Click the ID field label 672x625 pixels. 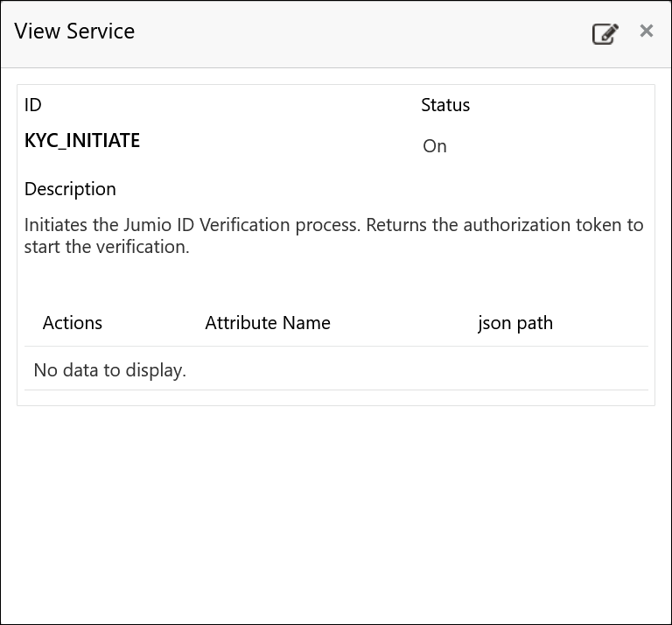click(x=33, y=105)
